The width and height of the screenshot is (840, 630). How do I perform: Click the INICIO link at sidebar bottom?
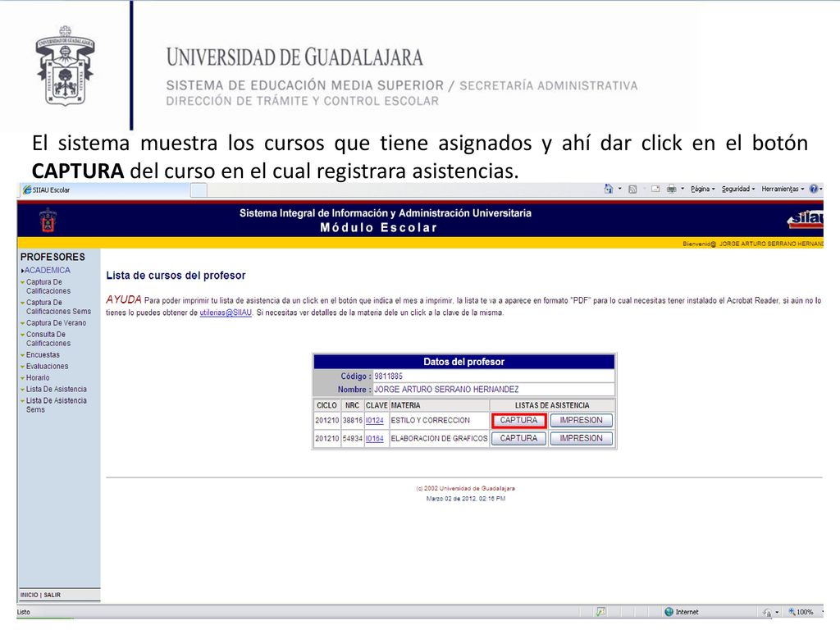pyautogui.click(x=29, y=595)
